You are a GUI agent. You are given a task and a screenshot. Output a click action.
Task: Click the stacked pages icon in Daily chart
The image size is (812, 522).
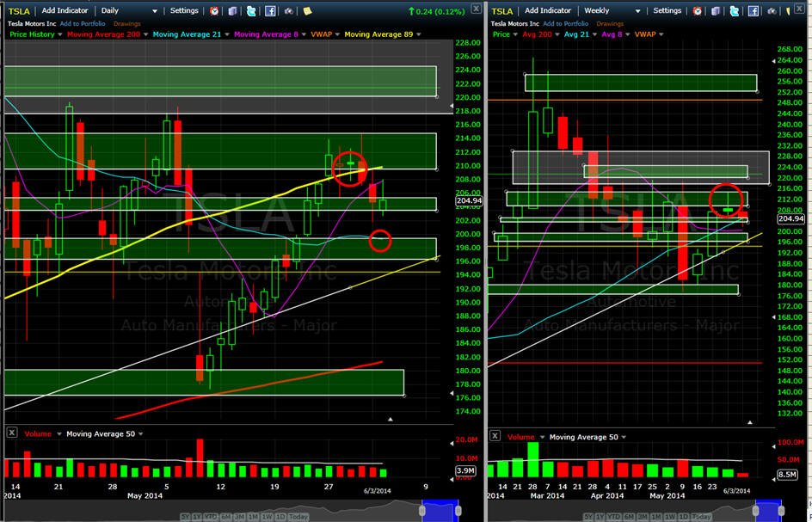(x=232, y=11)
